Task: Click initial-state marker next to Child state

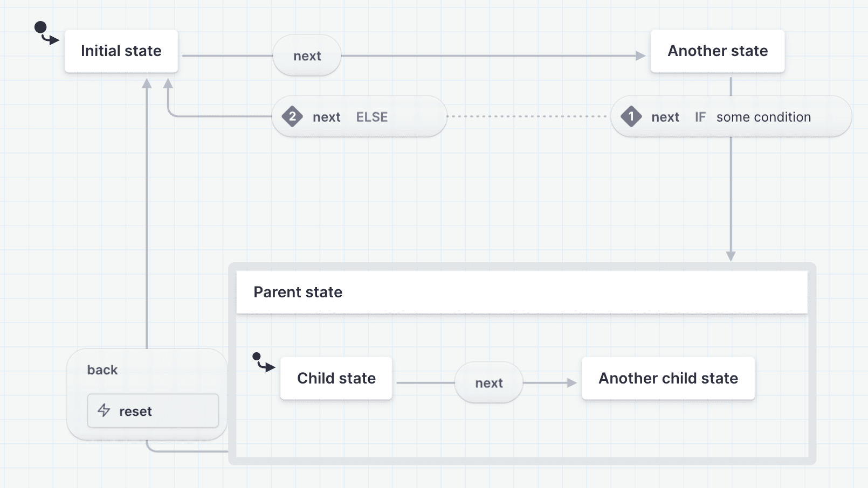Action: point(264,362)
